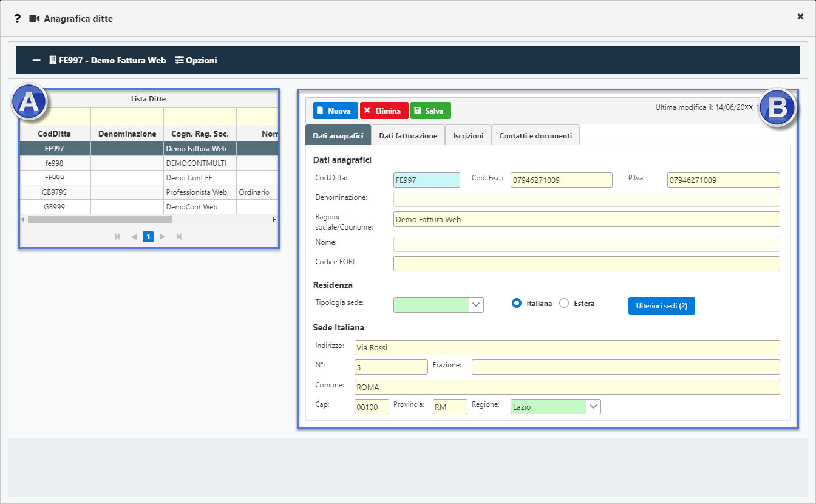The width and height of the screenshot is (816, 504).
Task: Click the Salva button
Action: [x=430, y=111]
